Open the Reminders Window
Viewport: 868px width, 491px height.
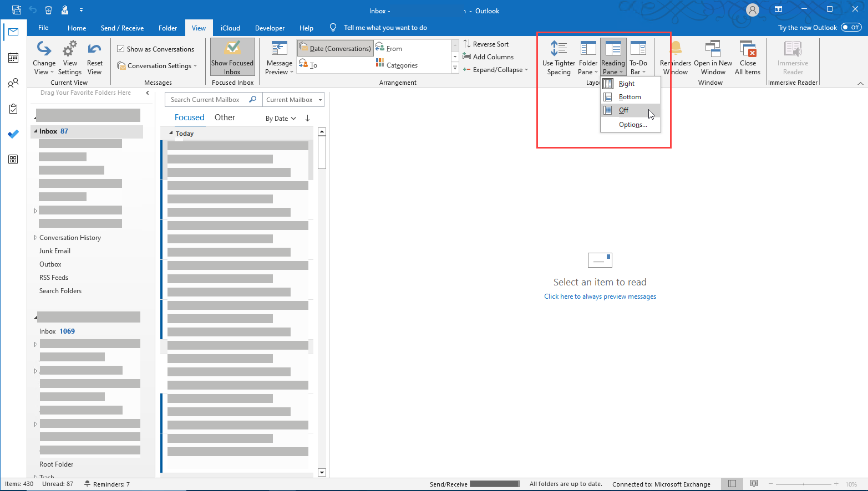[674, 57]
